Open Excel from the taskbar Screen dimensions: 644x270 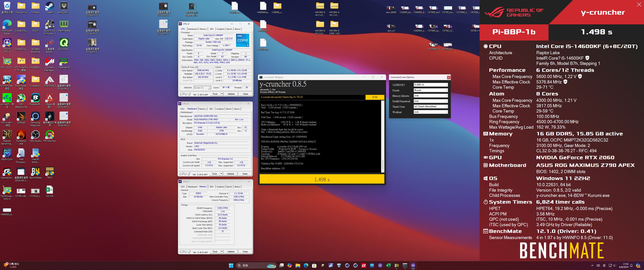point(388,265)
